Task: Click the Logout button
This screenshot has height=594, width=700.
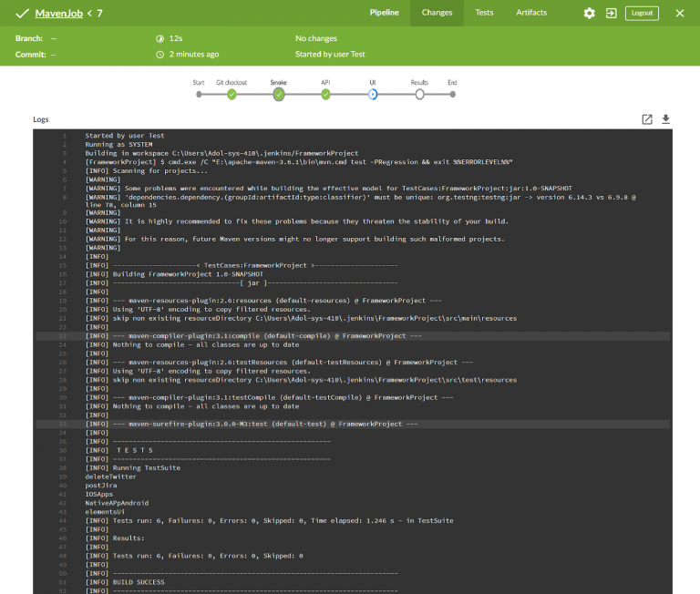Action: click(642, 13)
